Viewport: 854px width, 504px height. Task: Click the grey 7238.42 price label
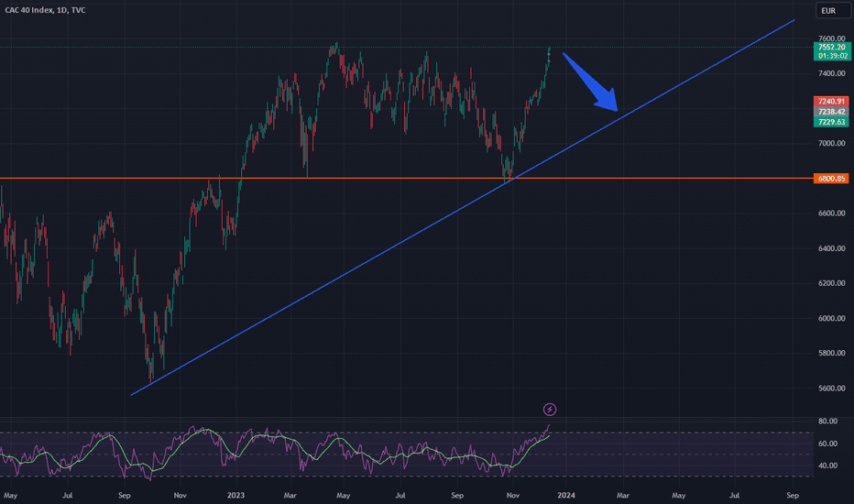[x=831, y=112]
